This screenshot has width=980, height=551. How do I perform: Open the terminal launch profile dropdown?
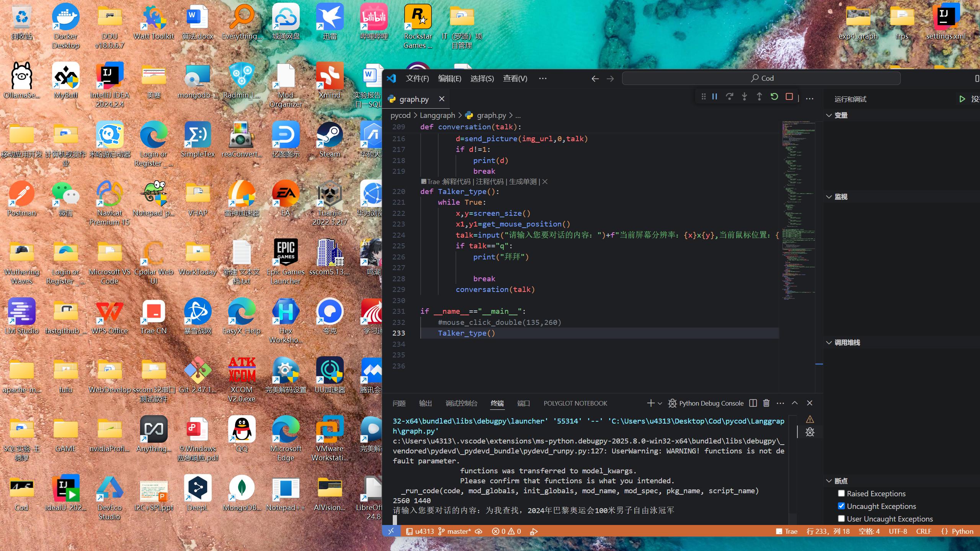pos(660,403)
